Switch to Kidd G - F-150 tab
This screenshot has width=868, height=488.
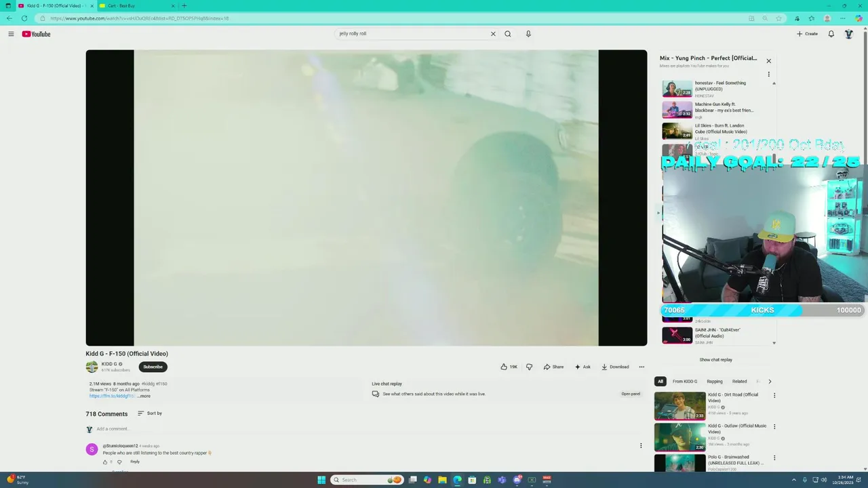(56, 5)
